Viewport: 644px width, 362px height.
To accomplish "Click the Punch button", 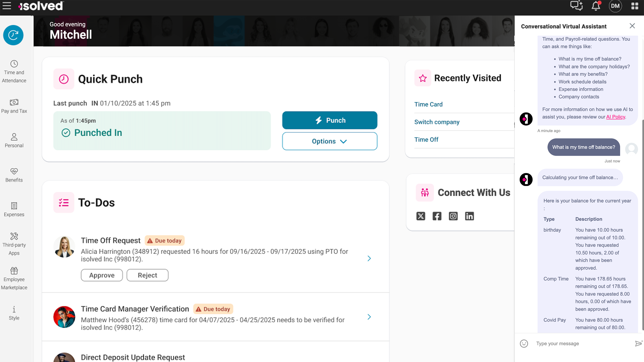I will click(x=330, y=120).
